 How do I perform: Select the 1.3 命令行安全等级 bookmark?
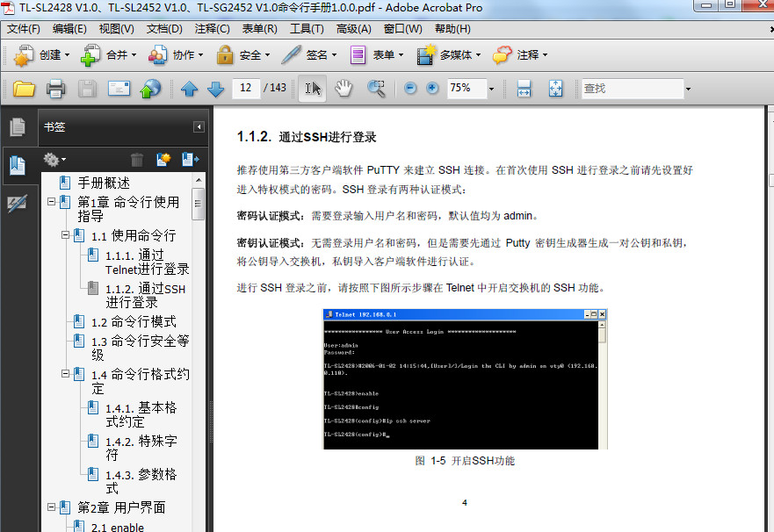[140, 348]
